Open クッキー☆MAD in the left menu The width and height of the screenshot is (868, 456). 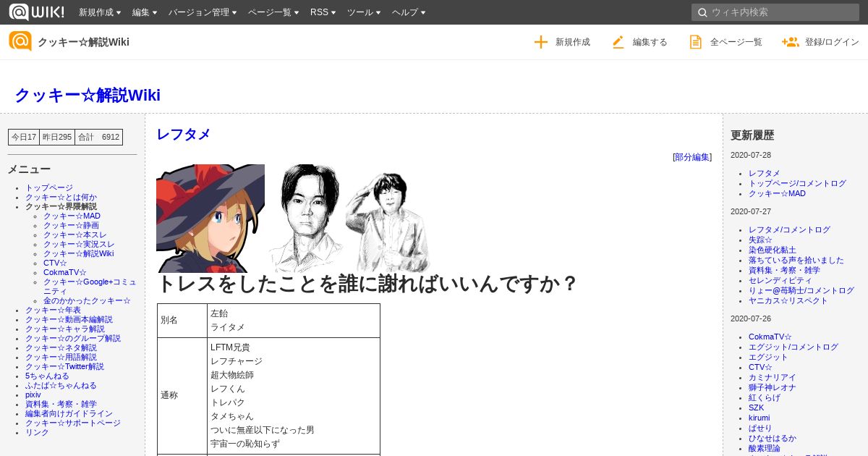click(72, 216)
